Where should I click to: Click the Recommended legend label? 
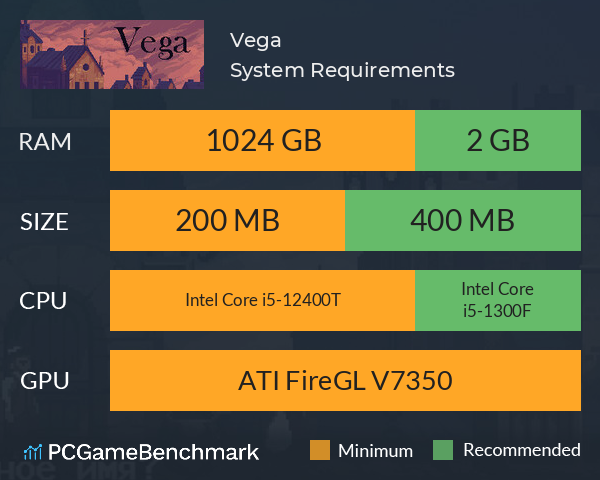tap(522, 450)
